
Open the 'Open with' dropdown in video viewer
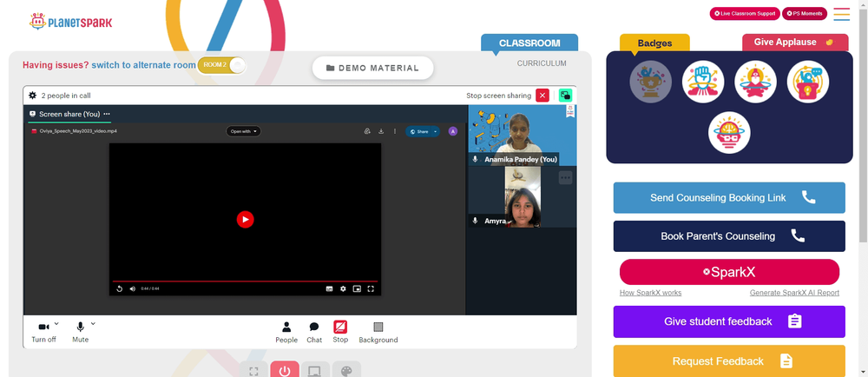(x=243, y=131)
